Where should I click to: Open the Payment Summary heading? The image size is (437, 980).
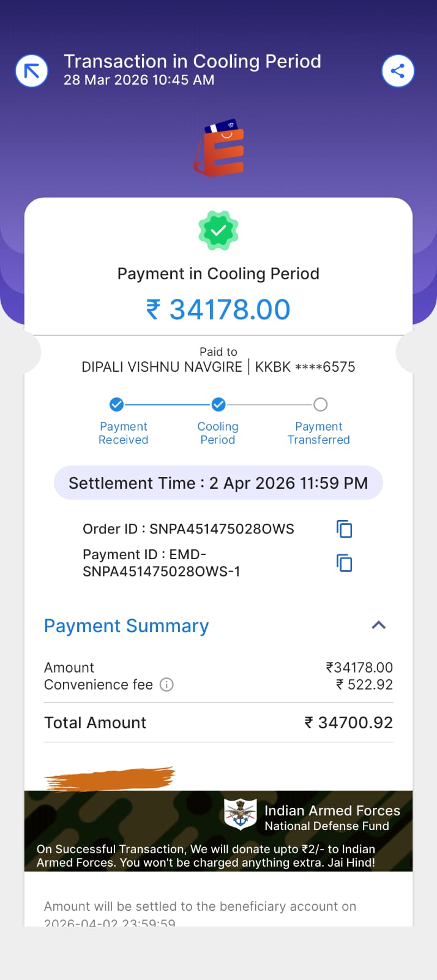[126, 625]
